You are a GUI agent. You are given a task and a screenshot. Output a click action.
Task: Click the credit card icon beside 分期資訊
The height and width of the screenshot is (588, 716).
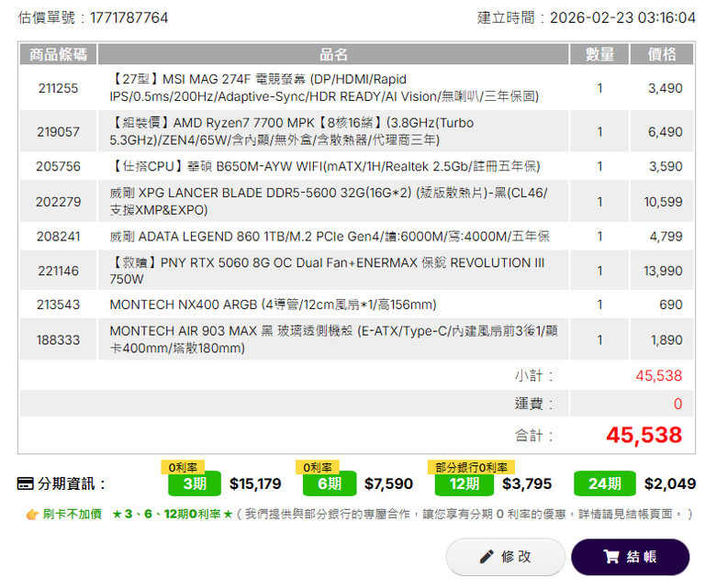(x=25, y=483)
